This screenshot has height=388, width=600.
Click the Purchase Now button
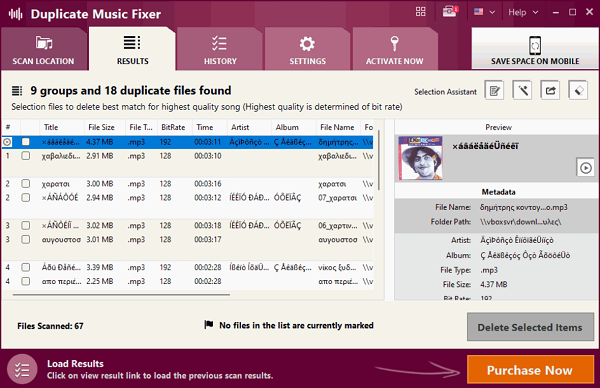530,370
